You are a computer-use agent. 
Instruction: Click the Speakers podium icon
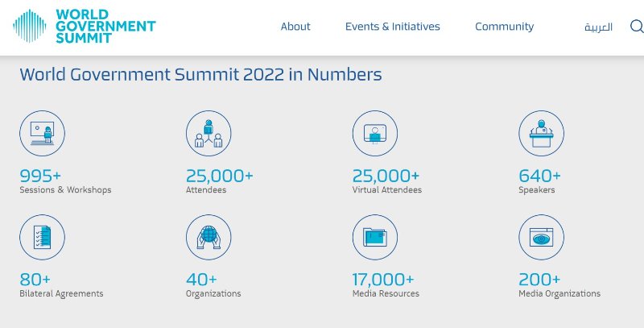point(541,133)
